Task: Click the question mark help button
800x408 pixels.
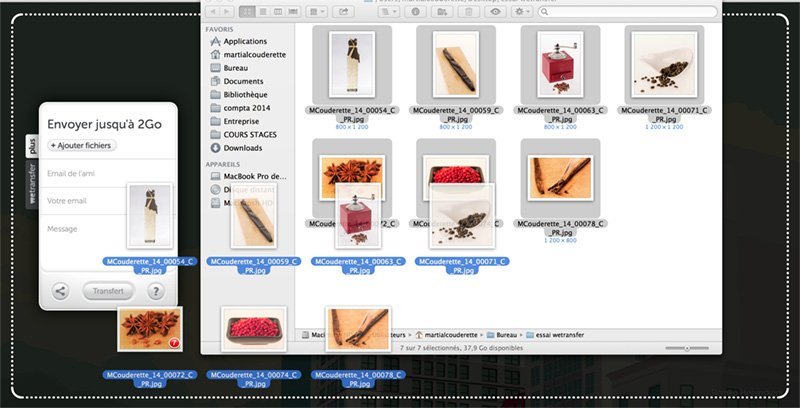Action: (156, 291)
